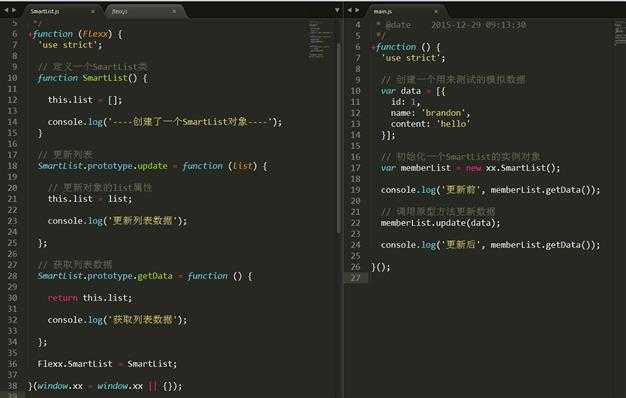Click the right pane's next-tab arrow
Image resolution: width=626 pixels, height=398 pixels.
point(357,10)
